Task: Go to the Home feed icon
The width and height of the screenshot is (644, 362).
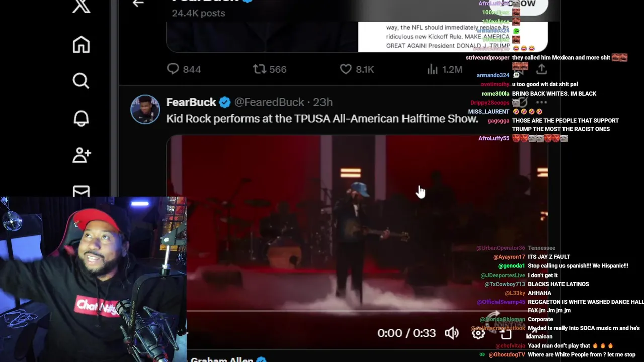Action: (81, 44)
